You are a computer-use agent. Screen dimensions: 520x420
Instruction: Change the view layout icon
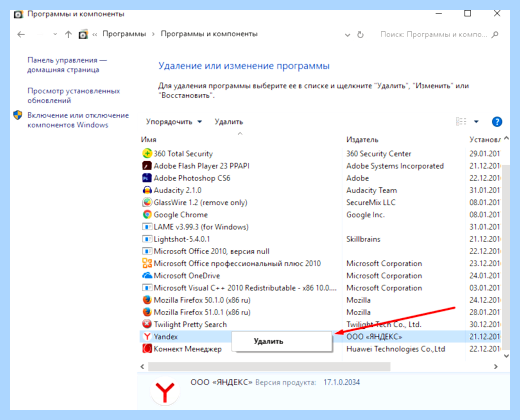[x=461, y=122]
